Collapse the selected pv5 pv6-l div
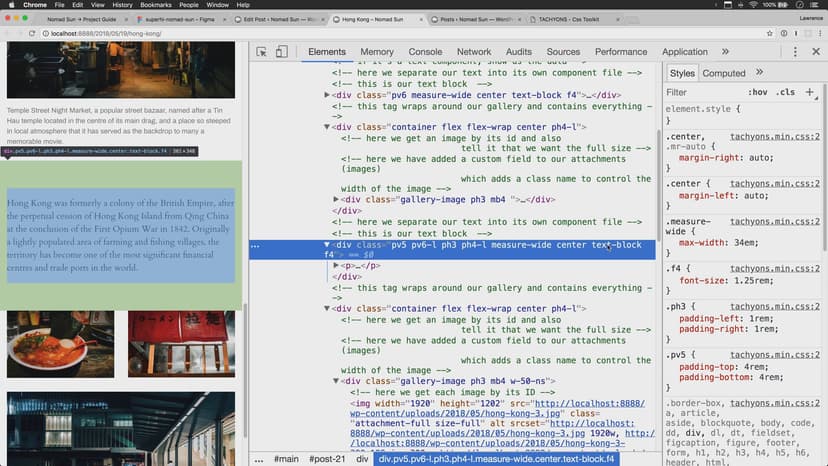Viewport: 828px width, 466px height. click(328, 245)
